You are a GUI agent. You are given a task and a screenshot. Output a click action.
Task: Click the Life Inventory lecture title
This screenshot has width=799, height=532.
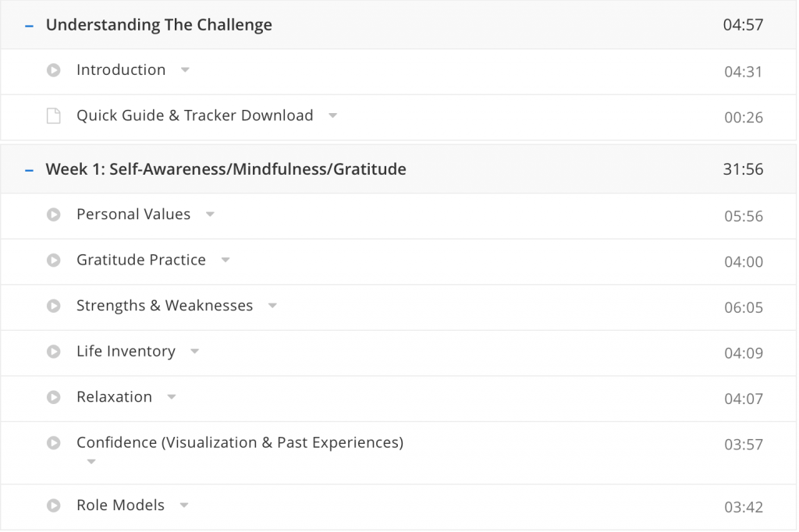coord(126,352)
